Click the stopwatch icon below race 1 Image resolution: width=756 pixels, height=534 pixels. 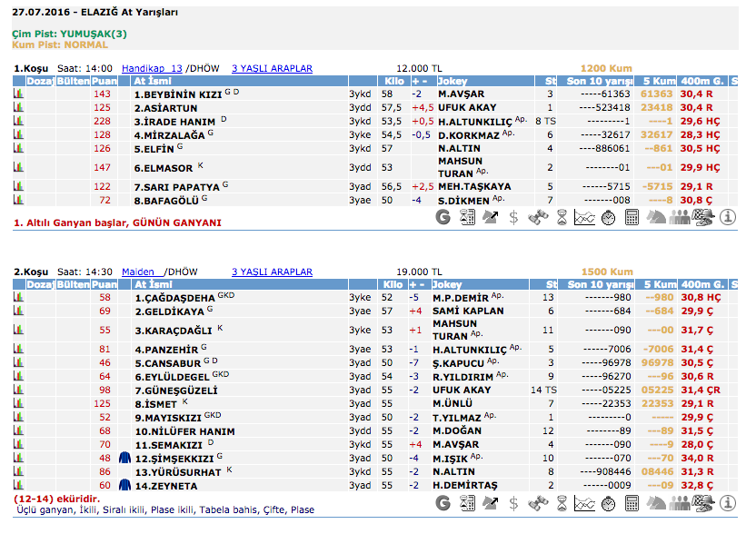click(x=609, y=217)
